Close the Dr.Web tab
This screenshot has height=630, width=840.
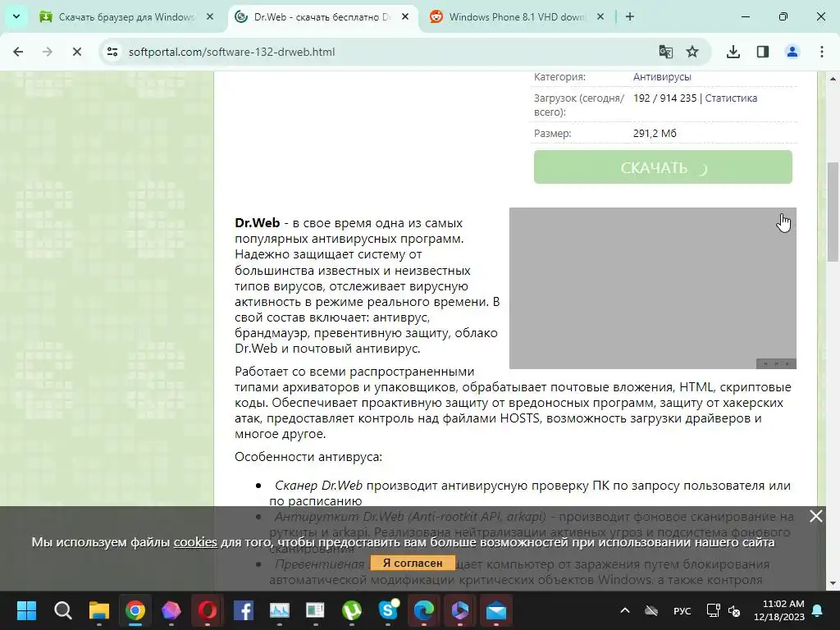[x=405, y=16]
